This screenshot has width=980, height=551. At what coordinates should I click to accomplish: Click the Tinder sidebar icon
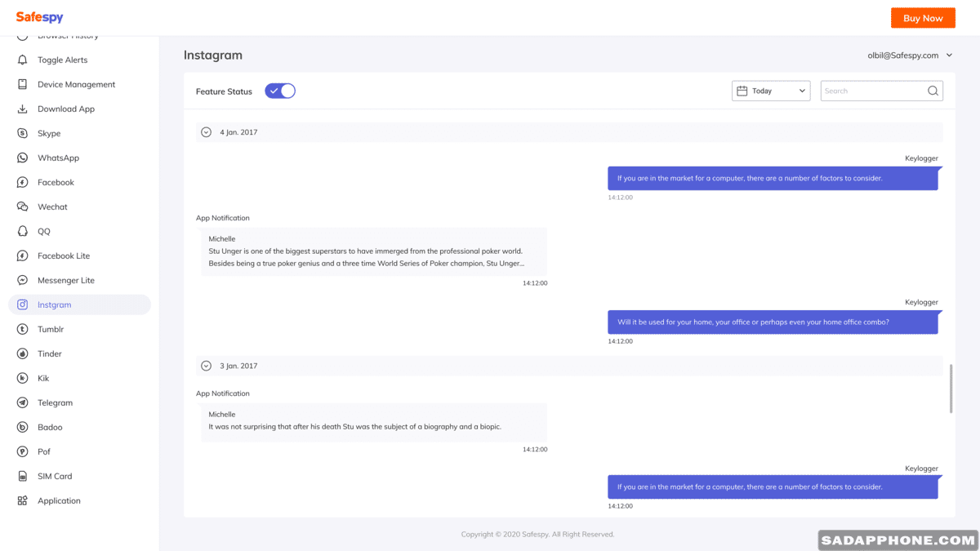[24, 353]
